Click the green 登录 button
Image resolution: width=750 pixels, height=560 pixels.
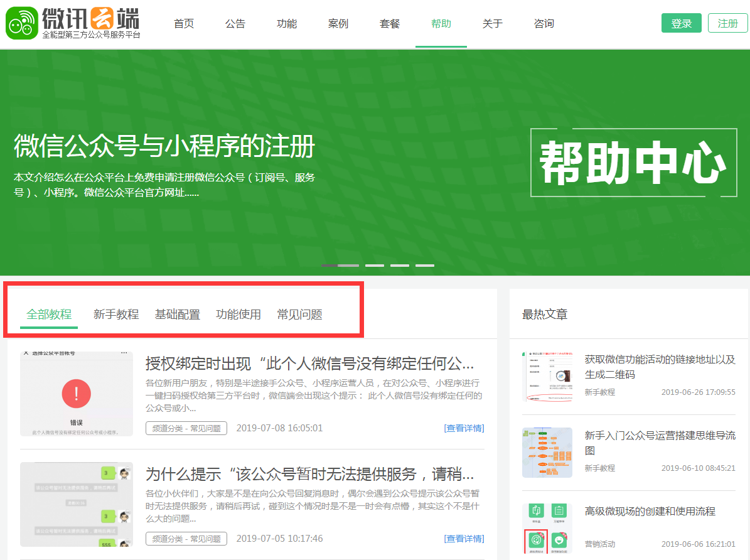681,23
